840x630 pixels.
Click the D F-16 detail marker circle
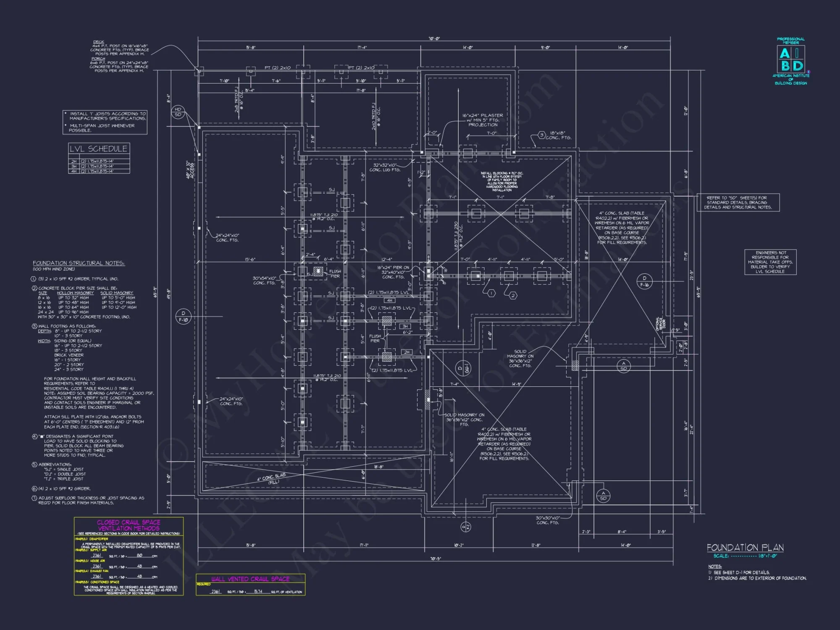[646, 281]
